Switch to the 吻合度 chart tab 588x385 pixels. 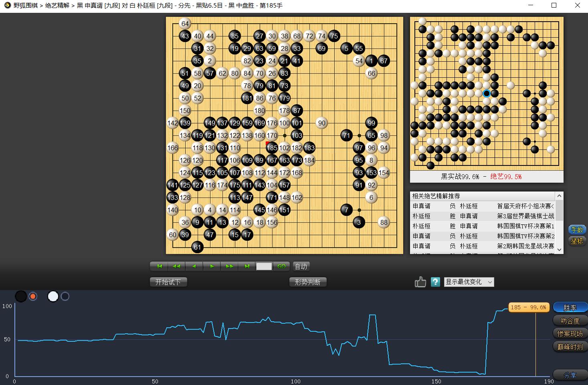(570, 320)
